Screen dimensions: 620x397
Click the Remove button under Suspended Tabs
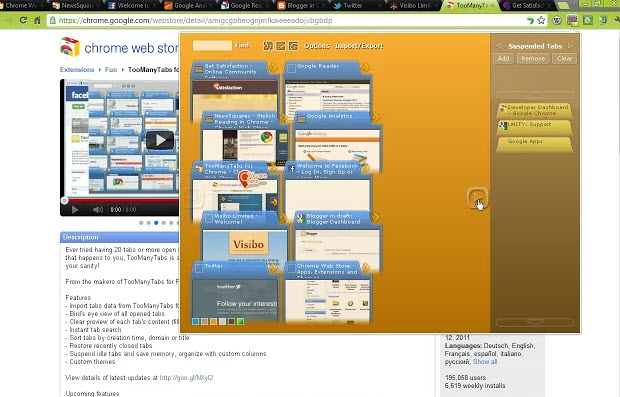tap(533, 59)
